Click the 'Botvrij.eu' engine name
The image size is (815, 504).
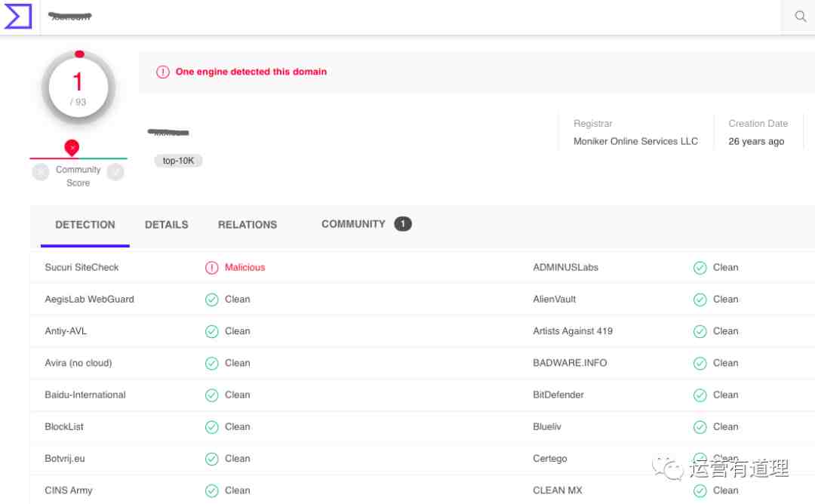pyautogui.click(x=64, y=458)
